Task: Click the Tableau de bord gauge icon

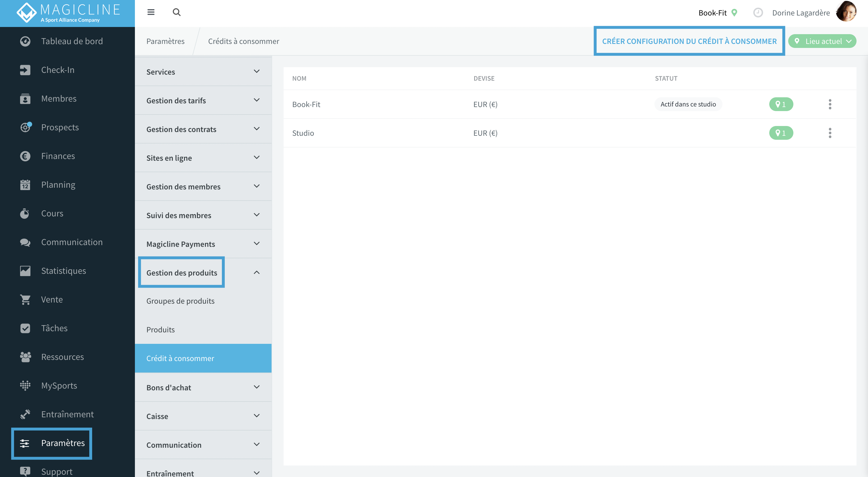Action: (x=25, y=41)
